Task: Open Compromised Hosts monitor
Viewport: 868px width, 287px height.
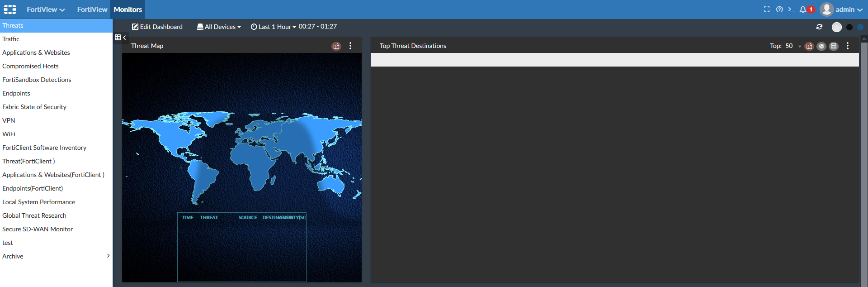Action: [56, 66]
